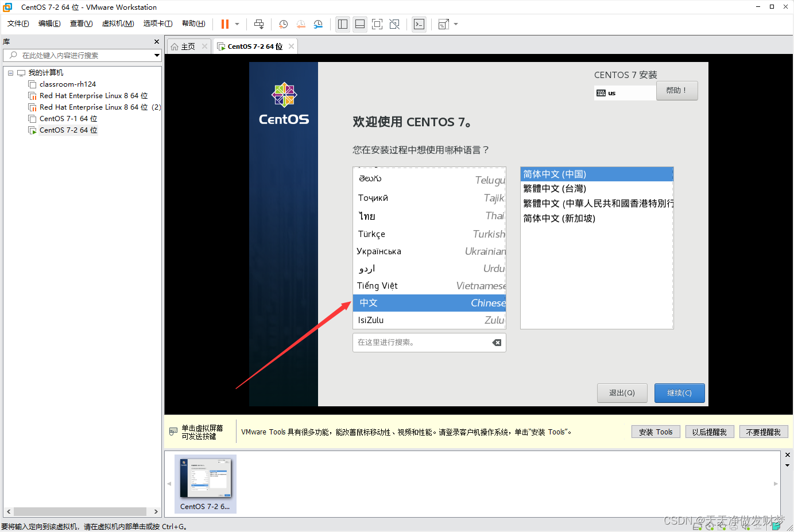The height and width of the screenshot is (532, 794).
Task: Open the stretch mode dropdown arrow
Action: [x=456, y=24]
